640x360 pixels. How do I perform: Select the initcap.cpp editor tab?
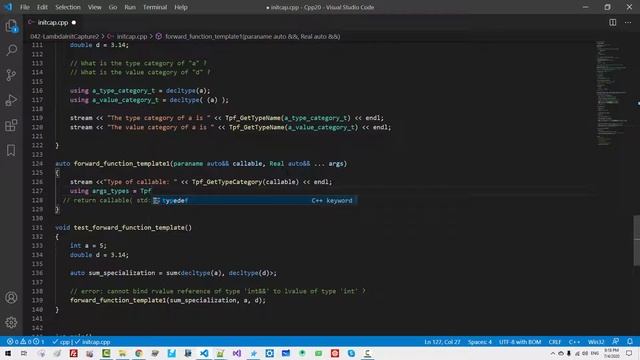click(53, 22)
